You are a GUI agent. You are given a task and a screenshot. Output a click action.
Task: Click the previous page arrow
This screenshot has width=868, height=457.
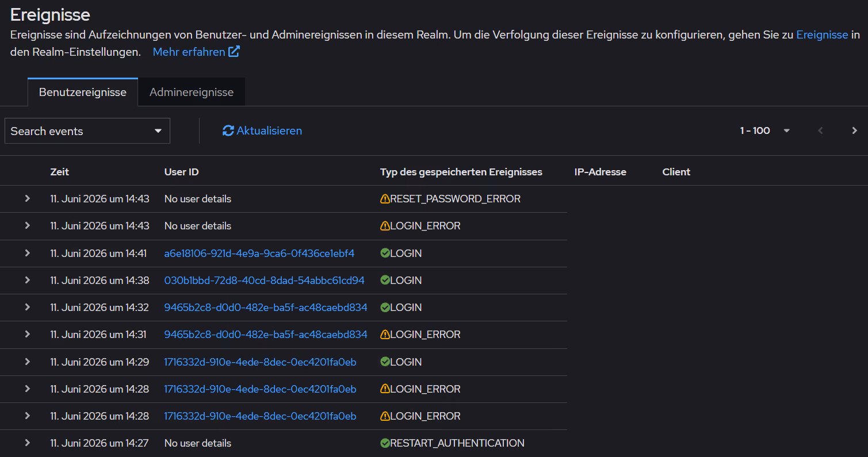[820, 130]
